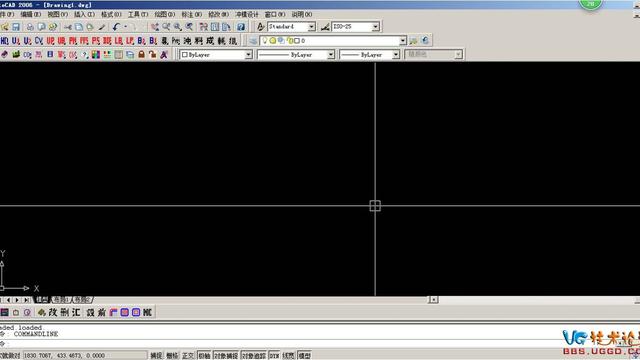This screenshot has width=640, height=360.
Task: Click the Cut (scissors) icon
Action: coord(68,27)
